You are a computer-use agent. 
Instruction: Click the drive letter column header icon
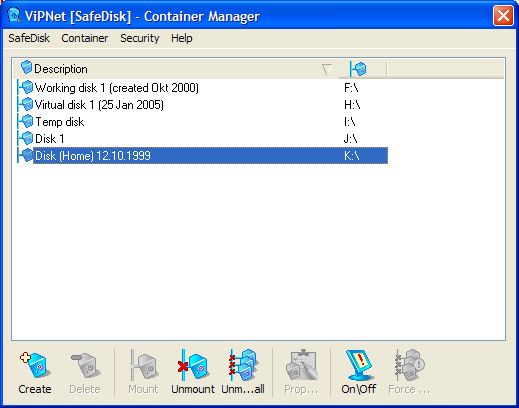[358, 69]
